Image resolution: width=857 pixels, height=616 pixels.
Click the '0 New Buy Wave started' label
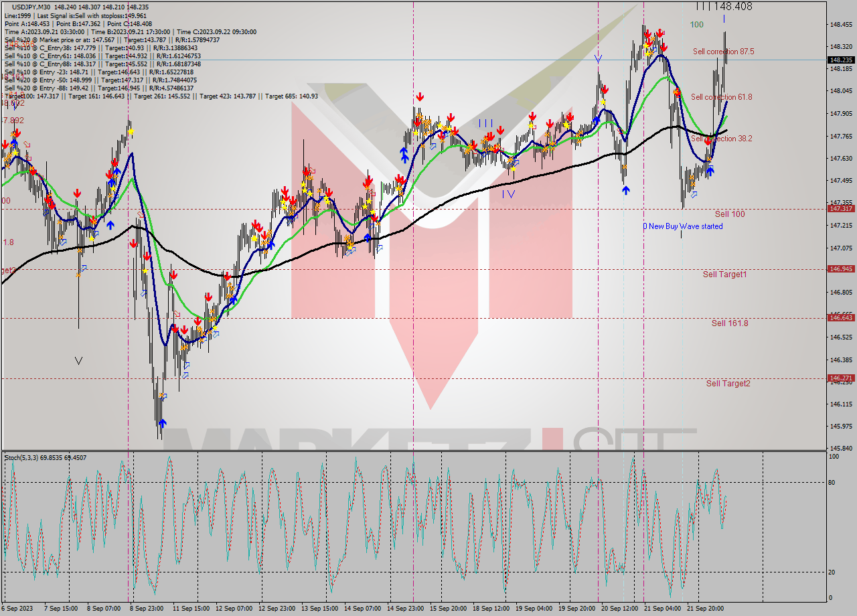683,226
